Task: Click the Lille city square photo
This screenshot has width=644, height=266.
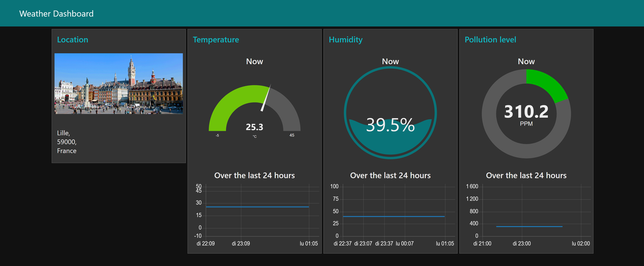Action: 119,84
